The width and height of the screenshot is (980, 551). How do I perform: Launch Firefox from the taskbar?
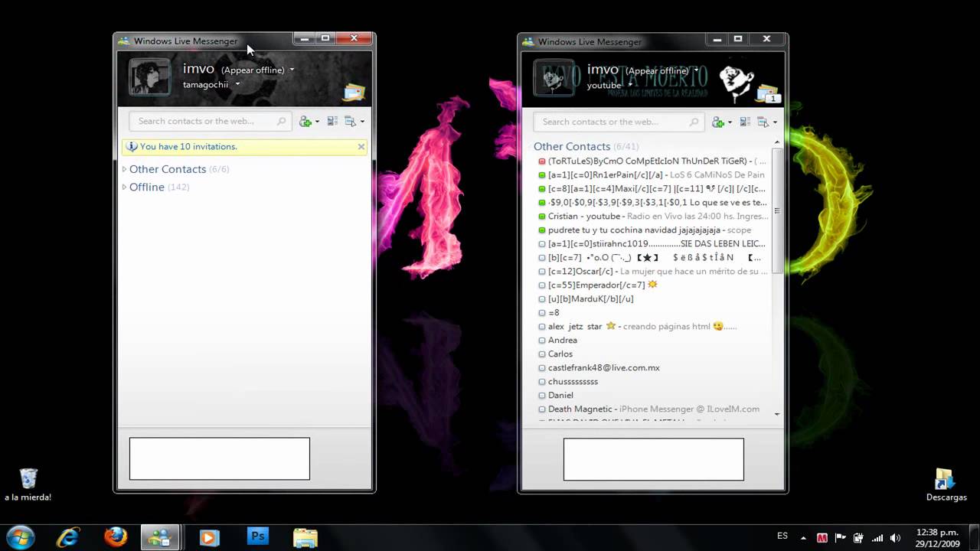116,536
